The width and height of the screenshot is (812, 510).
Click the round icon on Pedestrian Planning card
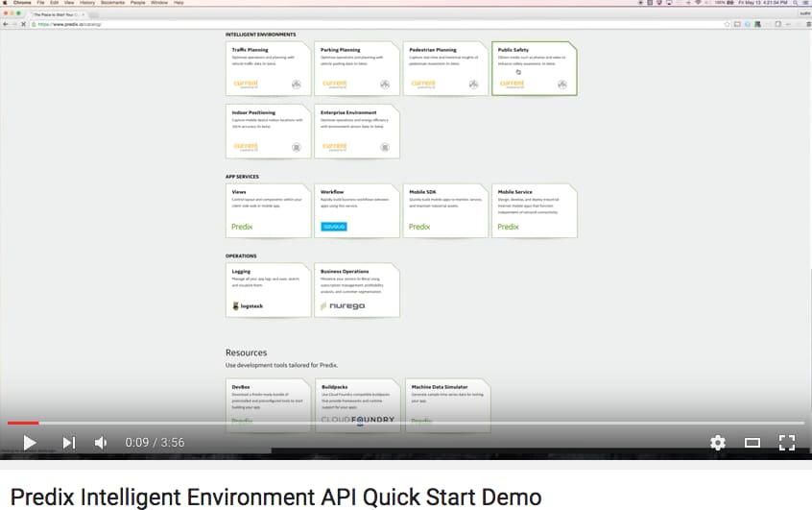point(473,85)
